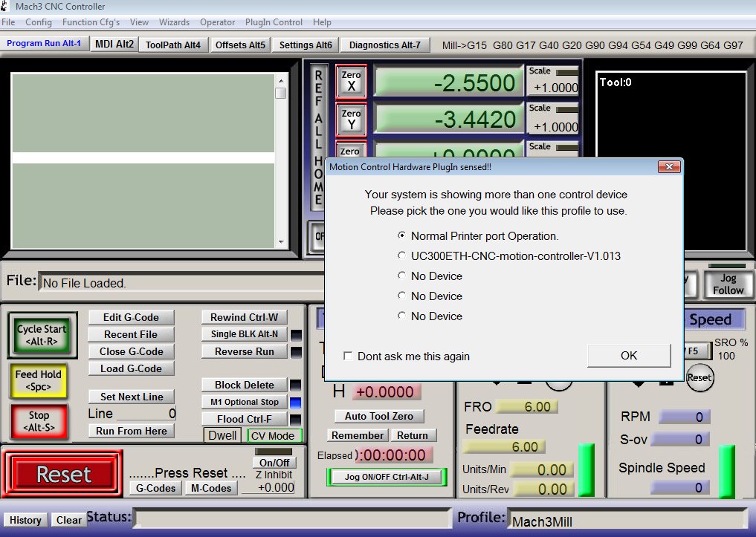The image size is (756, 537).
Task: Switch to Settings Alt6 tab
Action: (x=306, y=45)
